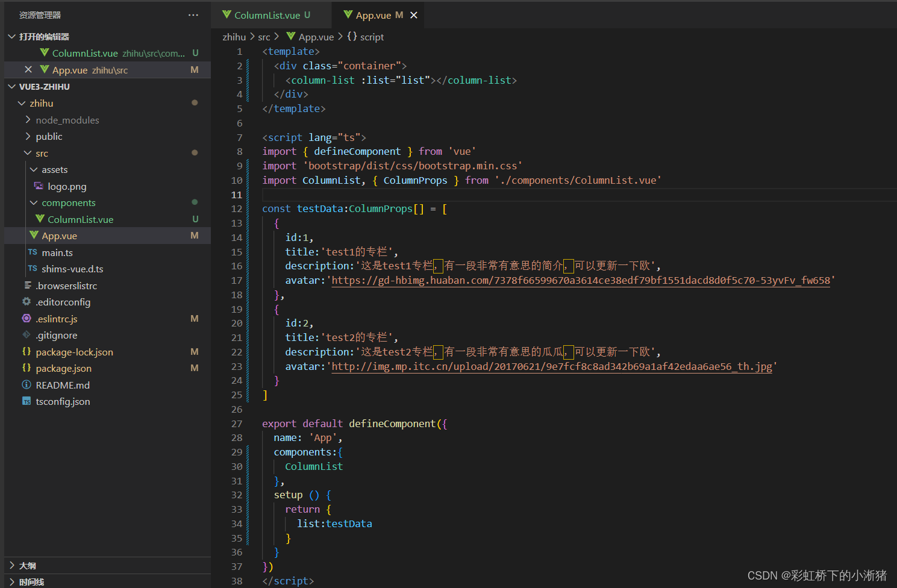Follow the img.mp.itc.cn avatar URL link
The width and height of the screenshot is (897, 588).
coord(552,366)
